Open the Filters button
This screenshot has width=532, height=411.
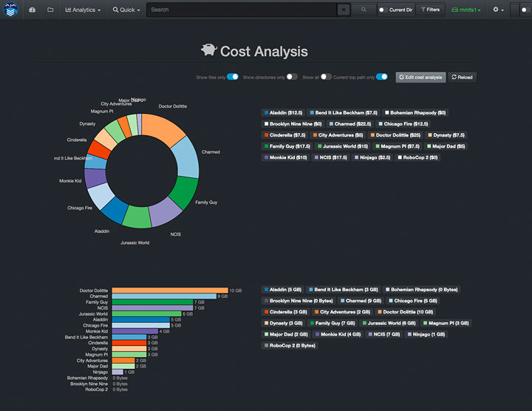tap(430, 10)
